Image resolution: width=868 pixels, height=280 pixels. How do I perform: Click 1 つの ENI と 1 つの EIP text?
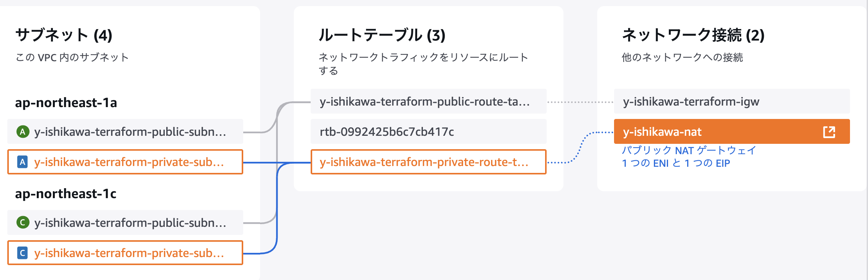[x=676, y=163]
